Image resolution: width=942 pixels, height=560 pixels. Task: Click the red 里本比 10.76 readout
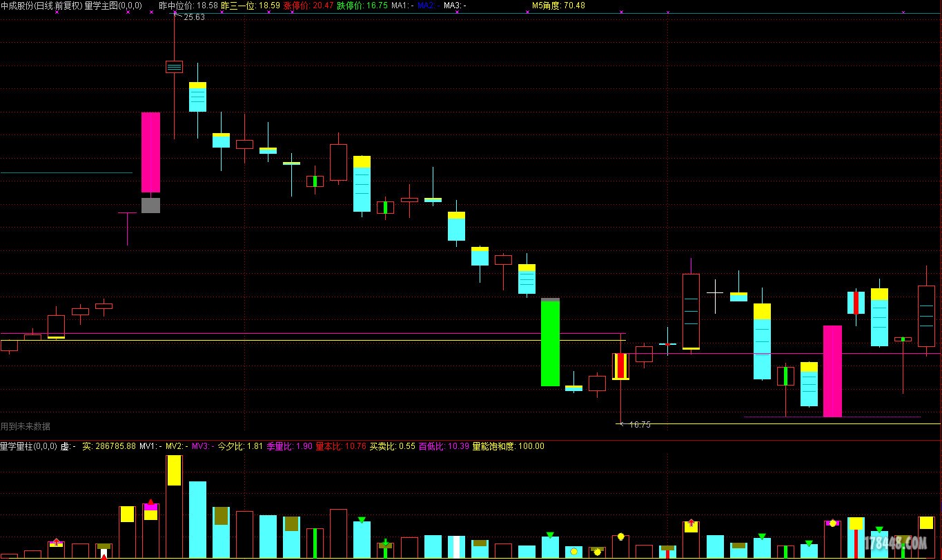tap(341, 447)
